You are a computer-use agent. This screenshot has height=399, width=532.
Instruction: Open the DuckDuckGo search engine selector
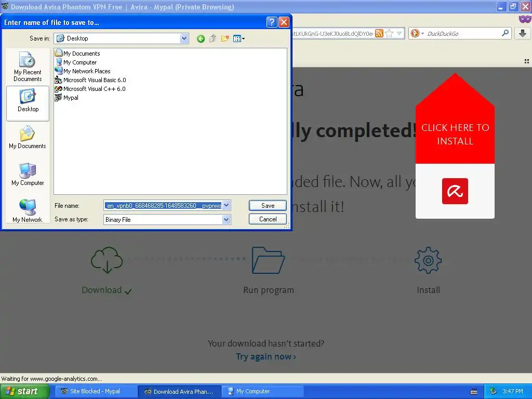click(x=417, y=33)
